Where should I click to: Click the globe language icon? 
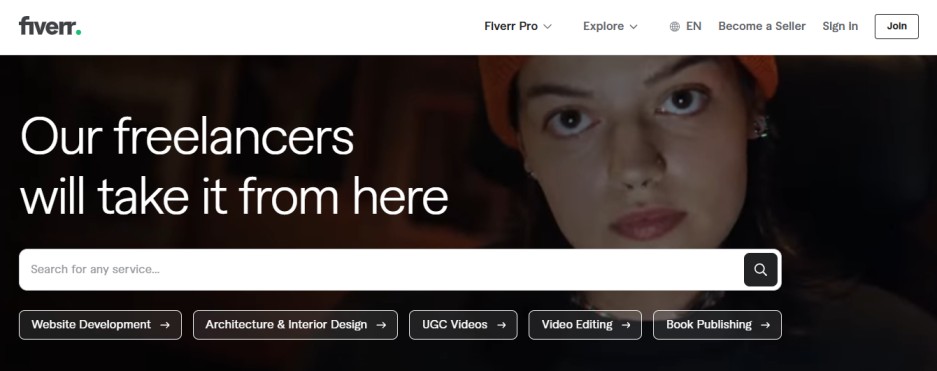675,26
